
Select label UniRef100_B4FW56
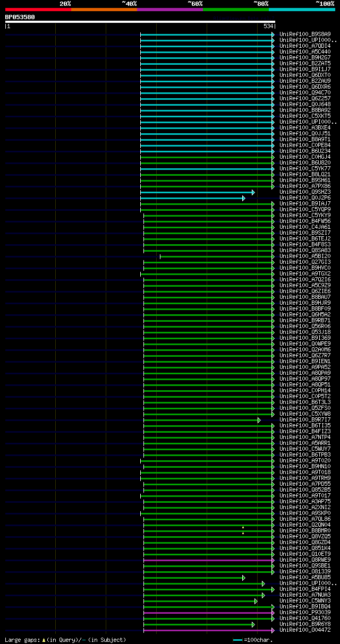(305, 221)
